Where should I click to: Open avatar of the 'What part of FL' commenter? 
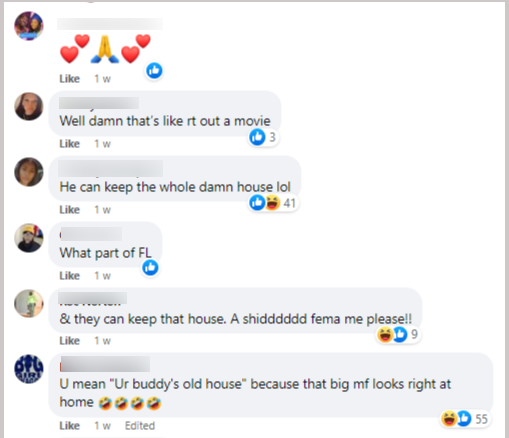(29, 238)
